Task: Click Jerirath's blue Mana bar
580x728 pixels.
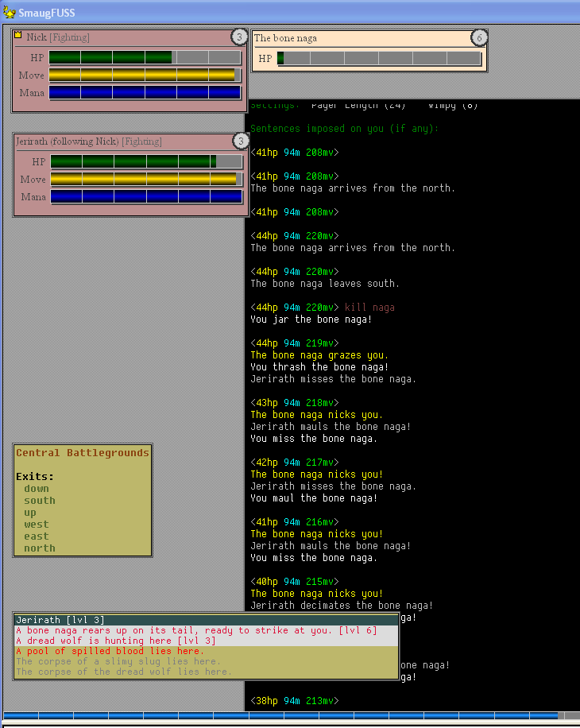Action: tap(146, 196)
